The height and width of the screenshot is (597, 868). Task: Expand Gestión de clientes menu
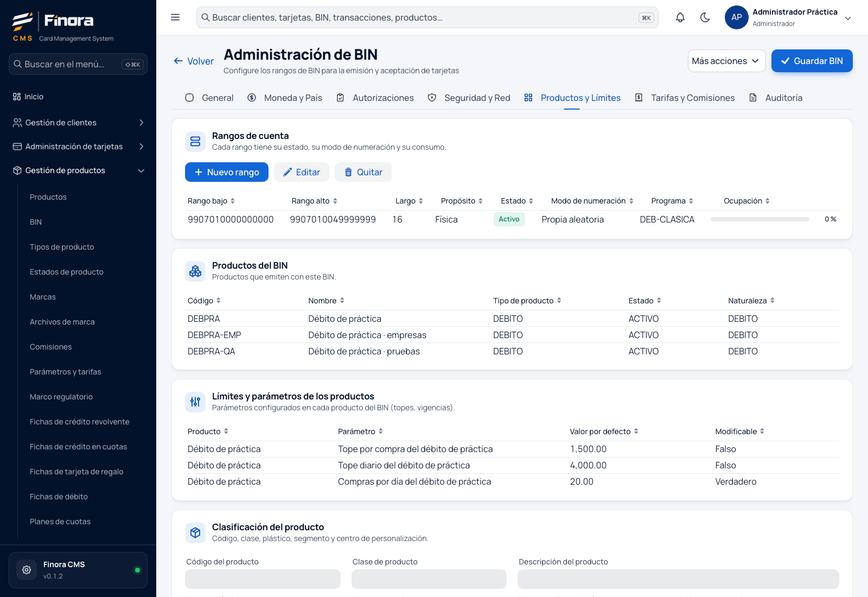click(78, 123)
